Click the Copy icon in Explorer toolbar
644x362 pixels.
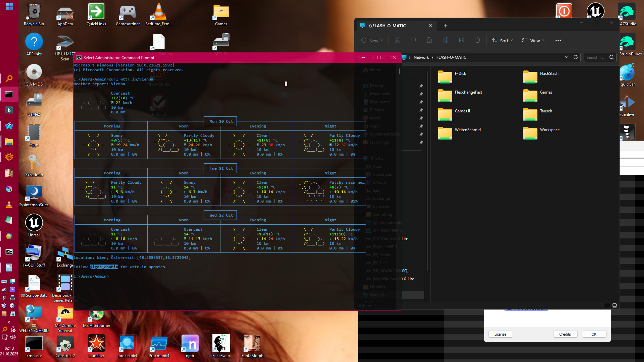pos(413,40)
